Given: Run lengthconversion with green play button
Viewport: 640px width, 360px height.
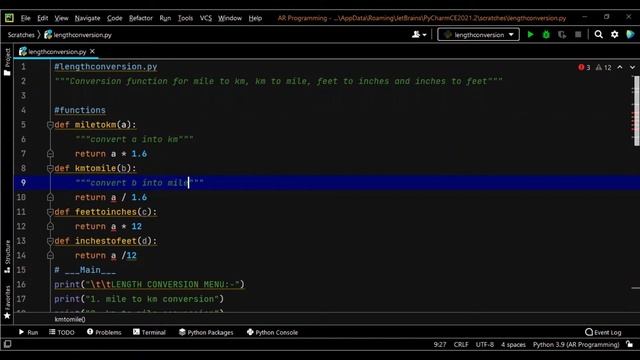Looking at the screenshot, I should [530, 35].
